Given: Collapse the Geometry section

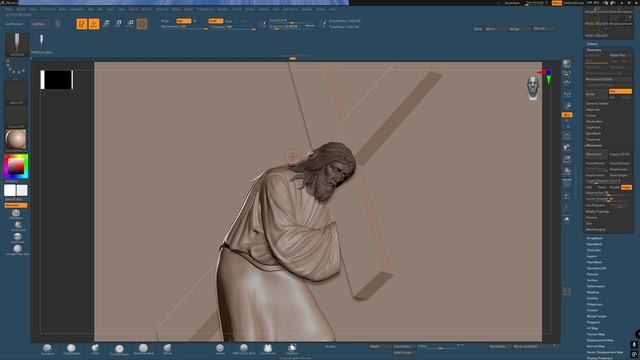Looking at the screenshot, I should pos(594,50).
